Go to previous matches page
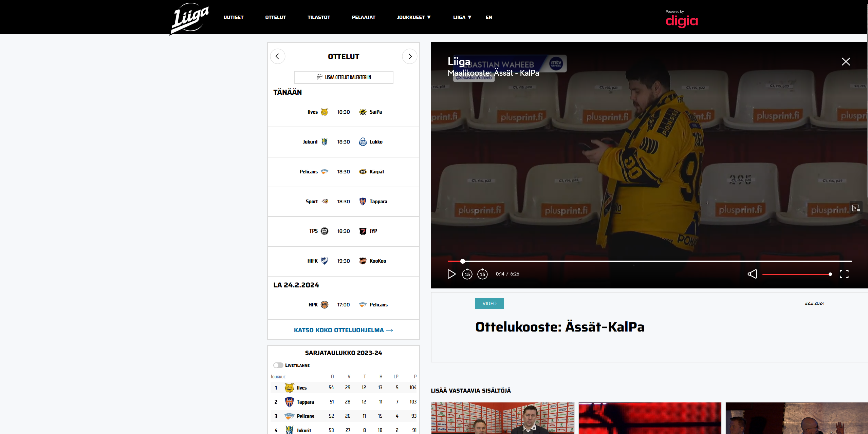Viewport: 868px width, 434px height. tap(278, 56)
